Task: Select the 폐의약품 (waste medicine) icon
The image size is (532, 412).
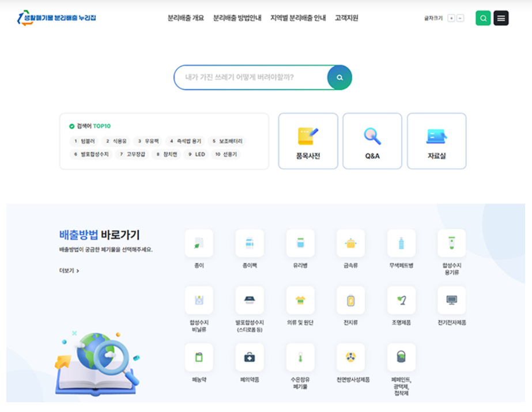Action: pyautogui.click(x=249, y=358)
